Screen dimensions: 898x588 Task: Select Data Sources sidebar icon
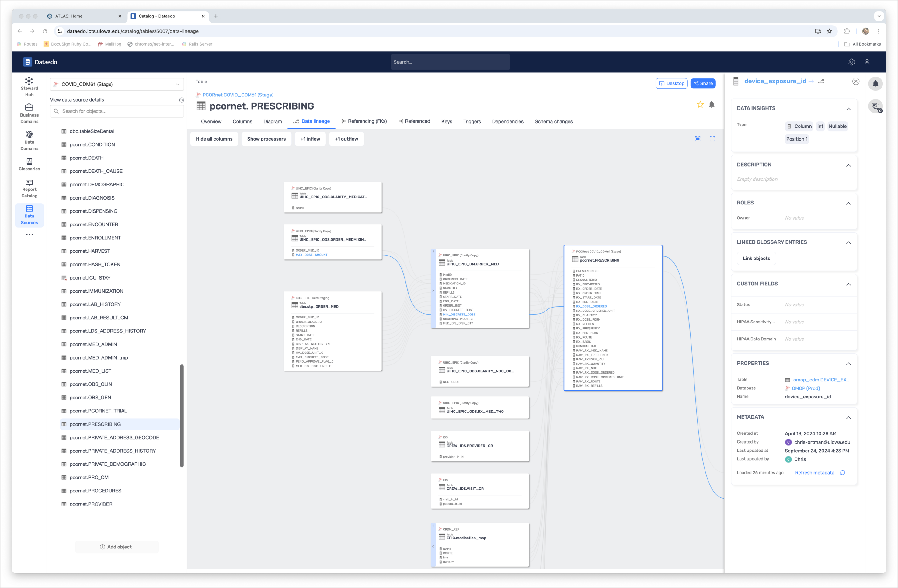coord(29,215)
